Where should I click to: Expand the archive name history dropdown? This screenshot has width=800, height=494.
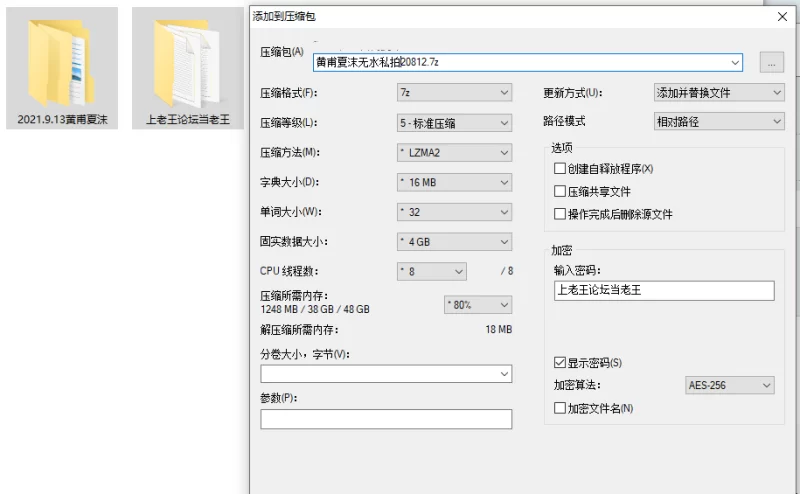tap(735, 63)
